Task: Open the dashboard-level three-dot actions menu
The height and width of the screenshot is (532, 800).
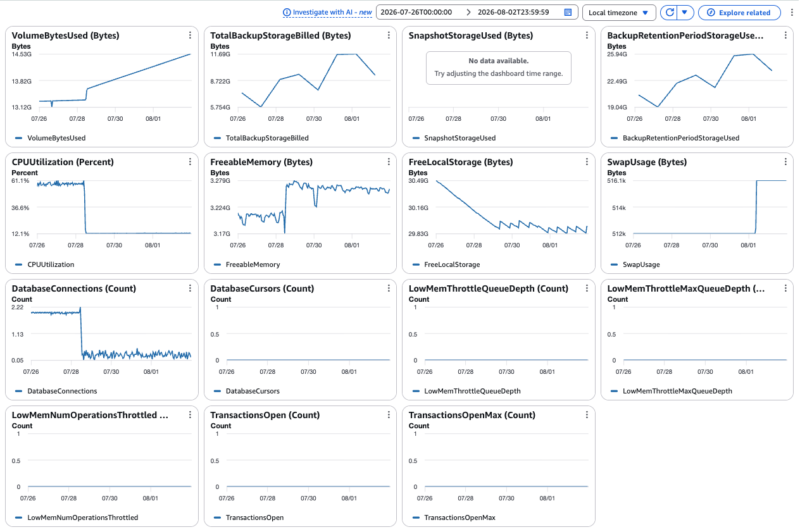Action: tap(791, 12)
